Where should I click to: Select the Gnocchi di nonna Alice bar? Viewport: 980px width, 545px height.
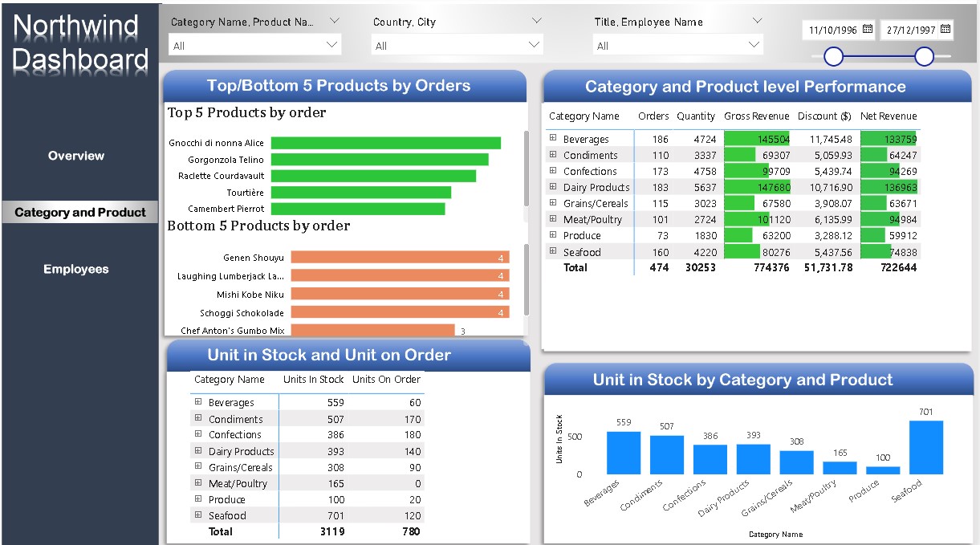click(x=385, y=142)
